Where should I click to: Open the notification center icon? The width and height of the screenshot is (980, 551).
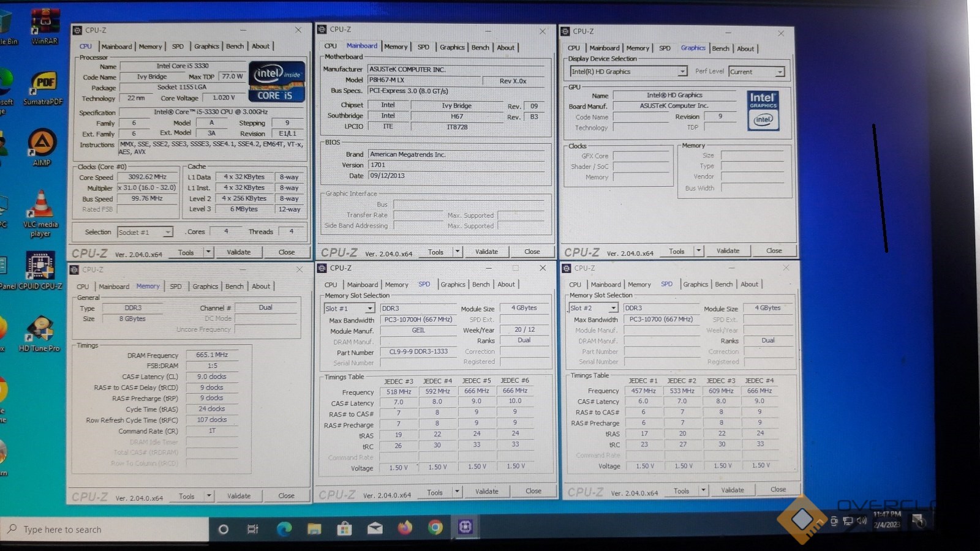click(x=919, y=520)
